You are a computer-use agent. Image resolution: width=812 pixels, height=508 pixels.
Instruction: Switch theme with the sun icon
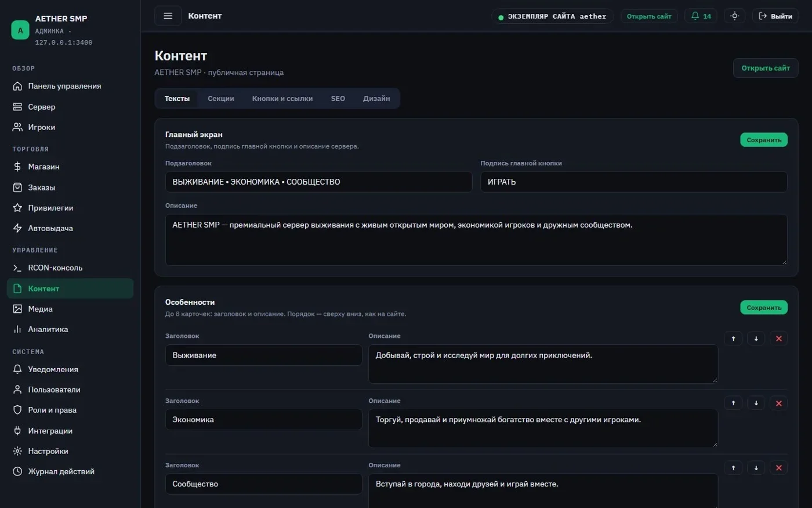[734, 16]
